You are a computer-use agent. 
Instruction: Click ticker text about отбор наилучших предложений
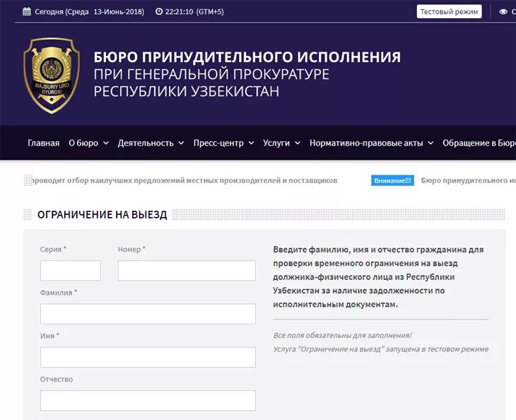184,180
